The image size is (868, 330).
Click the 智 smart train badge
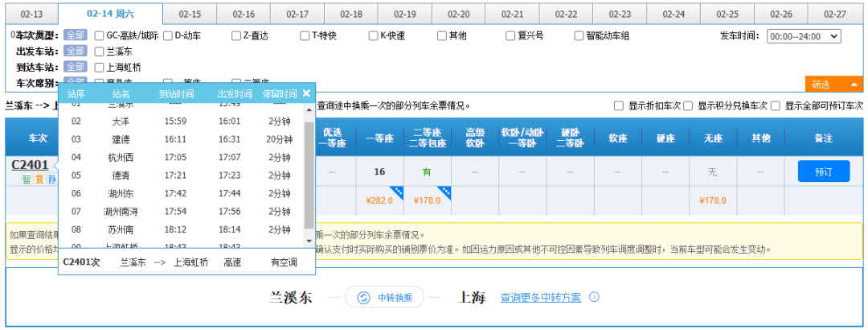pos(27,179)
